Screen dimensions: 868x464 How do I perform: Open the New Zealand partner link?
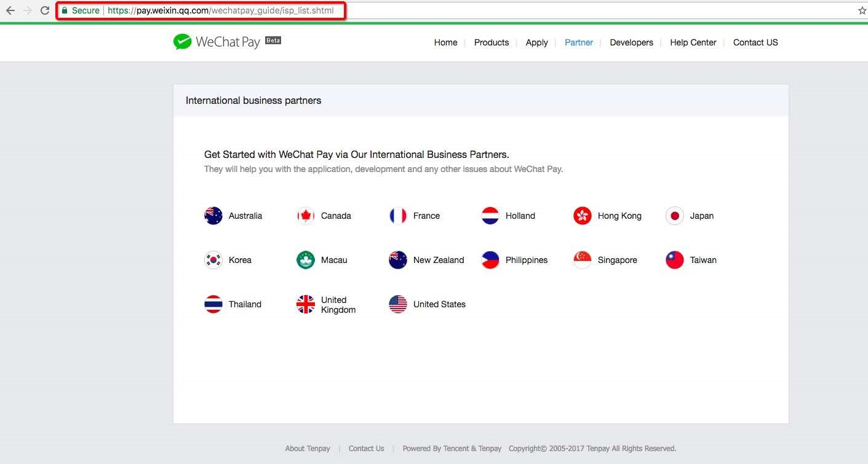point(439,260)
